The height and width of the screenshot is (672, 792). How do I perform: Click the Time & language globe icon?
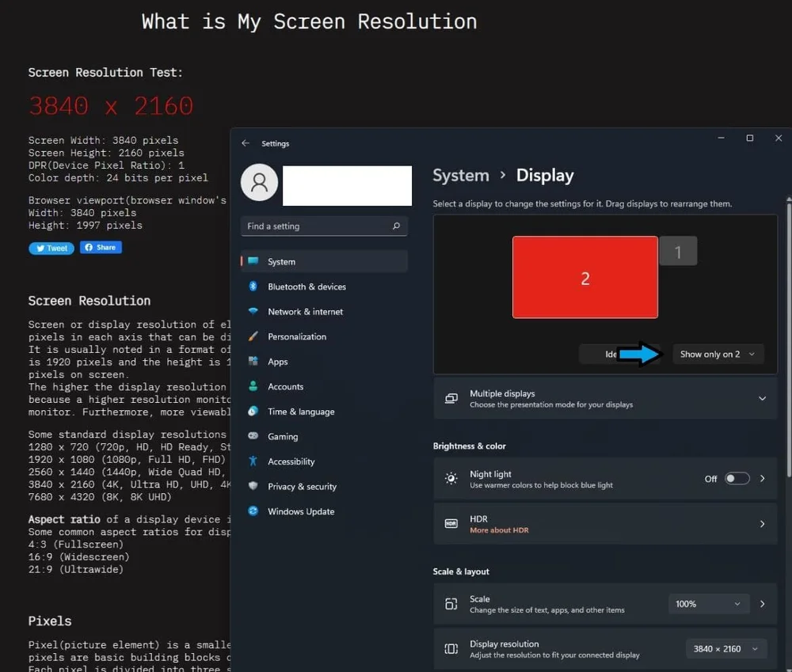click(x=253, y=411)
